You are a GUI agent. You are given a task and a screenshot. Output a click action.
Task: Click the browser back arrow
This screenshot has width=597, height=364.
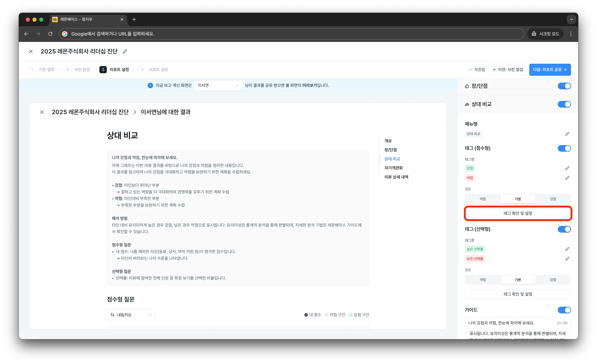(x=26, y=34)
